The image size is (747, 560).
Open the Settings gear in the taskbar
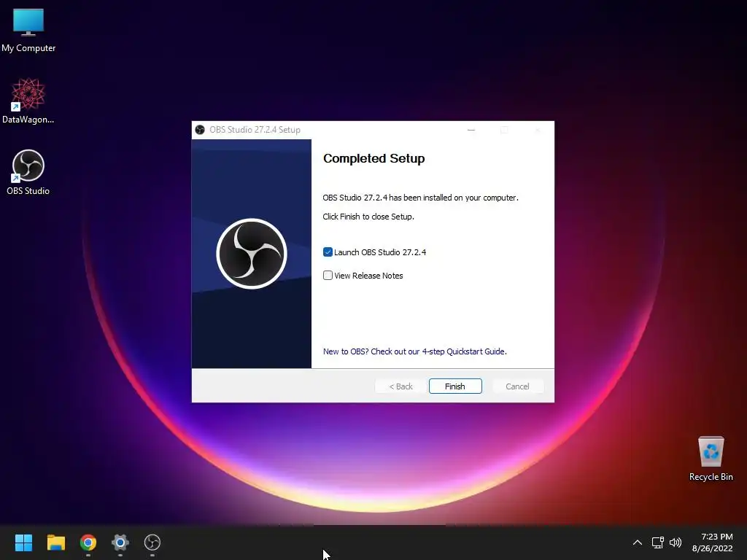pyautogui.click(x=120, y=542)
